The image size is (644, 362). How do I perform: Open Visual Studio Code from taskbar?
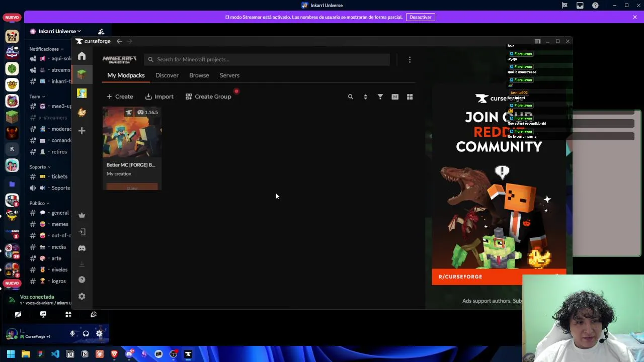click(x=55, y=354)
